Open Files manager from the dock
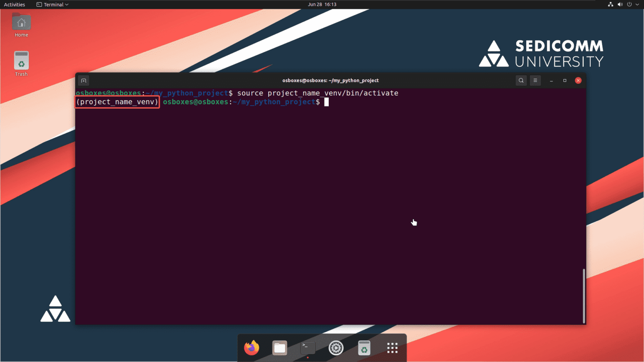This screenshot has height=362, width=644. pos(280,348)
